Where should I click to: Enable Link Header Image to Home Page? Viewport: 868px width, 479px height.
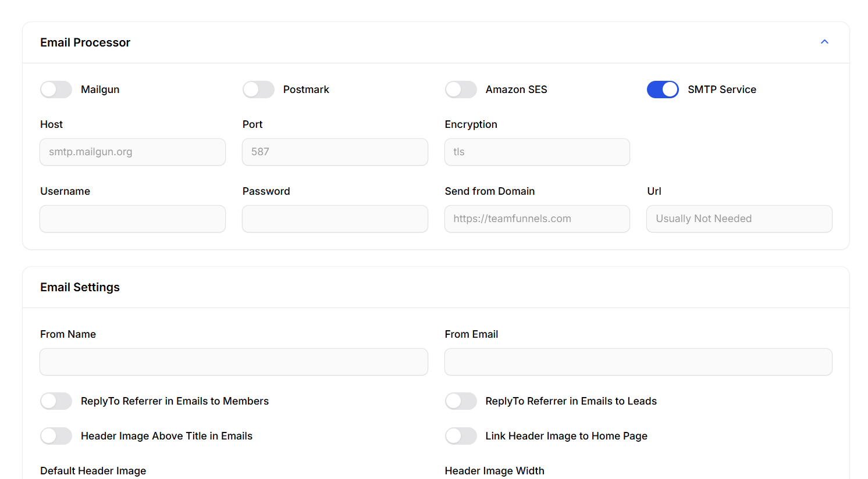point(461,436)
